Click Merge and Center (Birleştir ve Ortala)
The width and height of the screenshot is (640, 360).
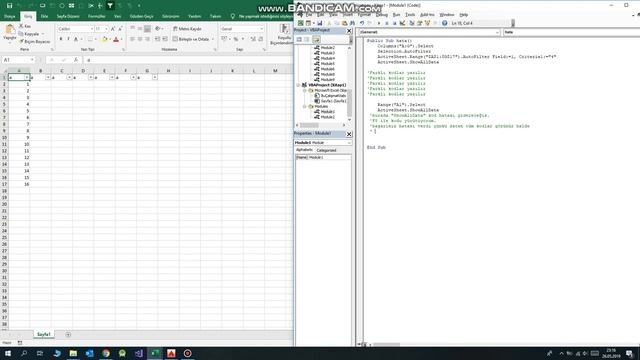coord(191,39)
